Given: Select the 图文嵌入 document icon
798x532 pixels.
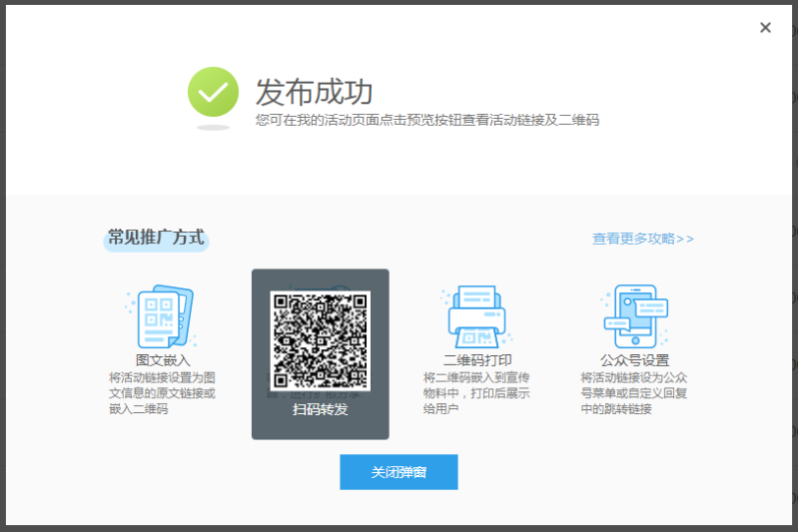Looking at the screenshot, I should (x=162, y=316).
